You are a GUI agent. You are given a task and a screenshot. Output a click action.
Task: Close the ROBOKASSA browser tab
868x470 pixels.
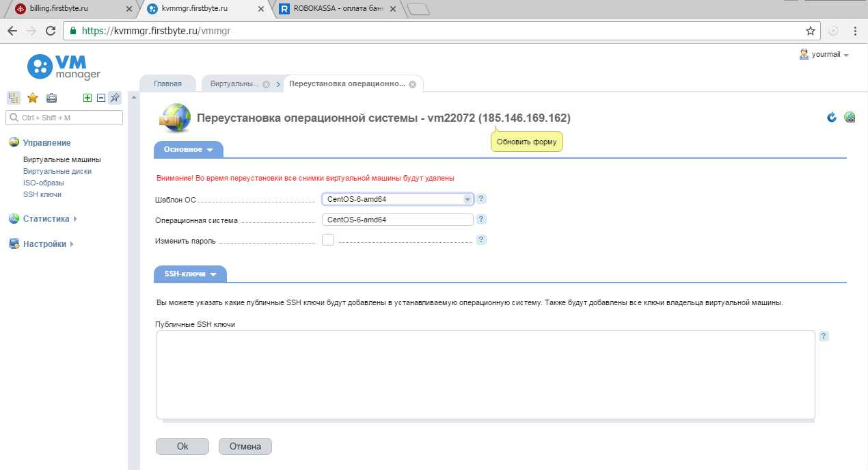click(394, 10)
